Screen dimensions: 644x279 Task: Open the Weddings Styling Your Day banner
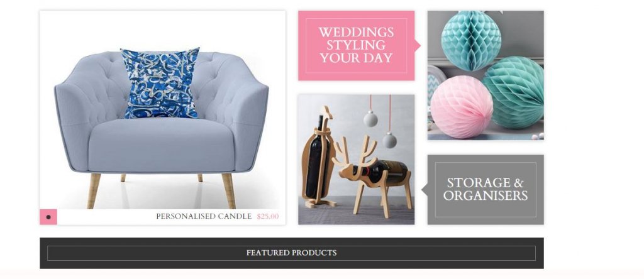[356, 45]
